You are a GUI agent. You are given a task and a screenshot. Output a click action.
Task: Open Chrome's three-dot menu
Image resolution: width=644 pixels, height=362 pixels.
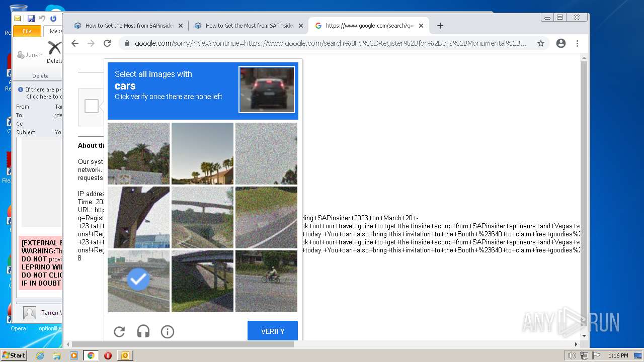(577, 43)
